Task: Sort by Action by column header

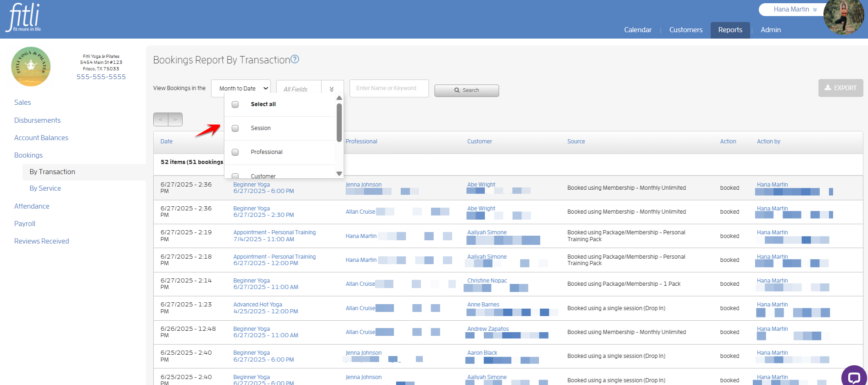Action: coord(768,142)
